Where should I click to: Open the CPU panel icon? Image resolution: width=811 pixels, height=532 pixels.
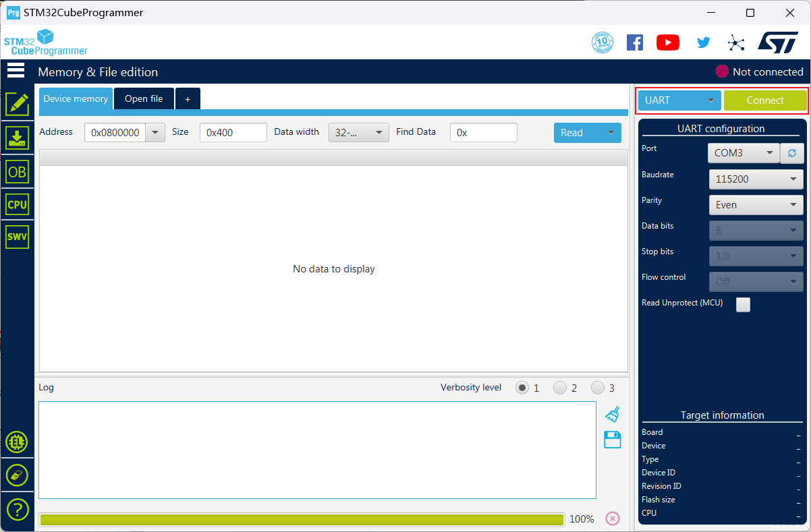point(17,204)
